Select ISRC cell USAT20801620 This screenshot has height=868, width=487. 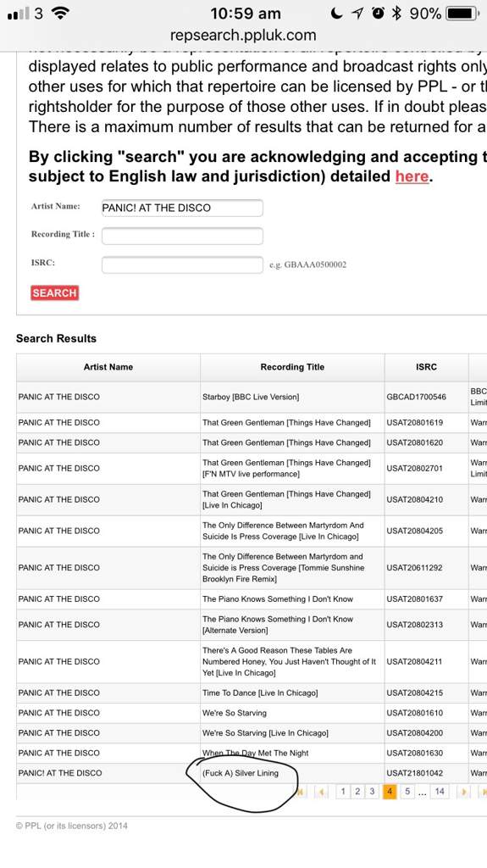[x=426, y=442]
